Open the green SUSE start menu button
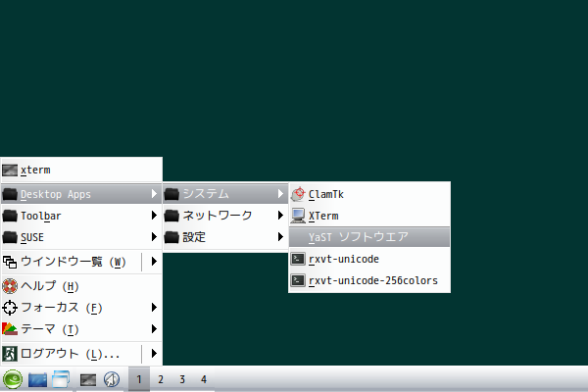This screenshot has width=588, height=392. (x=13, y=379)
